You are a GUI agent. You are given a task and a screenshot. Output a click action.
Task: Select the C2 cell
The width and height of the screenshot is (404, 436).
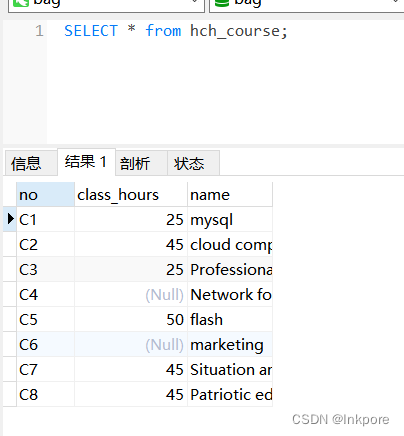45,244
